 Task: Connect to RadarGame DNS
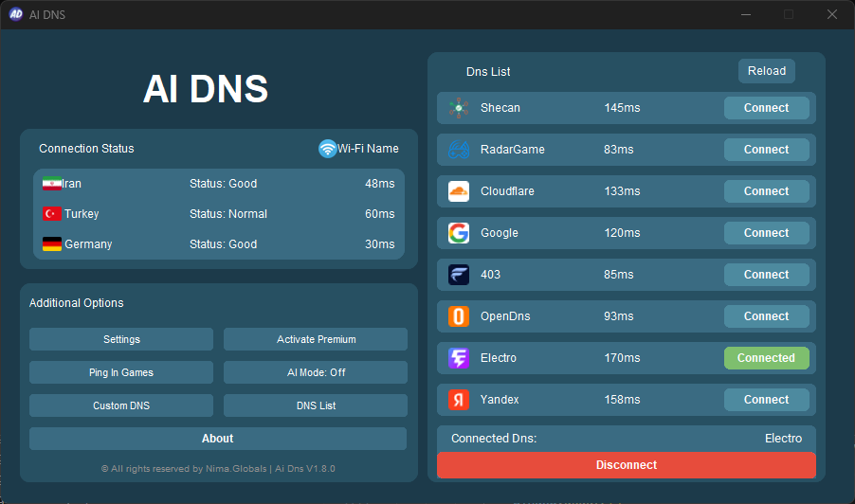click(766, 150)
